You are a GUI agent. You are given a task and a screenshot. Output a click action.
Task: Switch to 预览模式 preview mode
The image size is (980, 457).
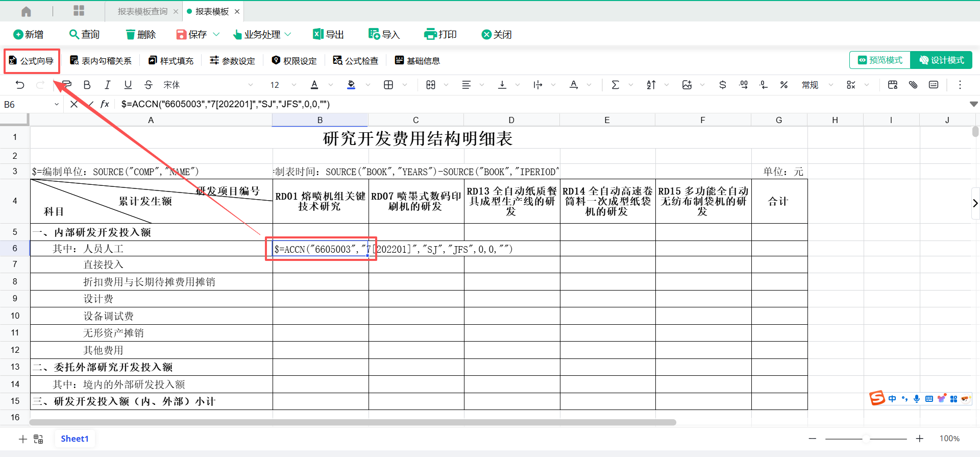[880, 60]
